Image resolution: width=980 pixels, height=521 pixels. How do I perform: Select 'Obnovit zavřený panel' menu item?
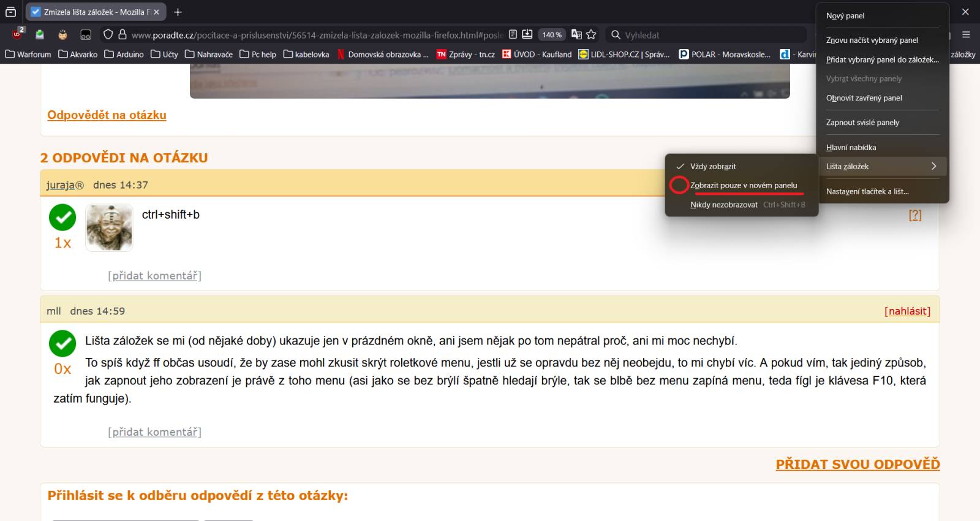point(864,98)
